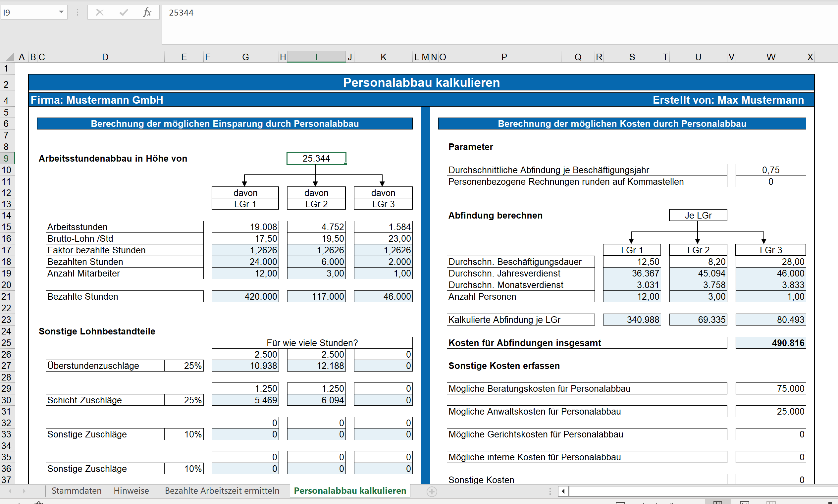The width and height of the screenshot is (838, 504).
Task: Click the Bezahlte Stunden value 117.000
Action: point(316,296)
